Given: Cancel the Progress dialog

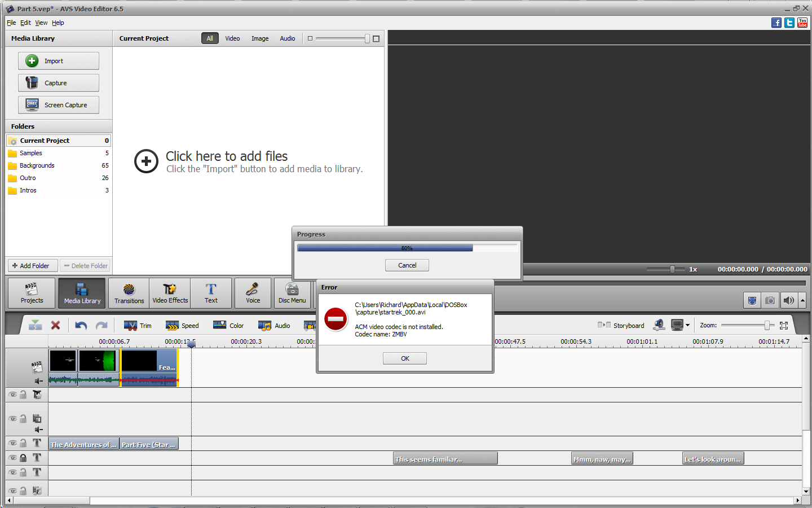Looking at the screenshot, I should [x=407, y=265].
